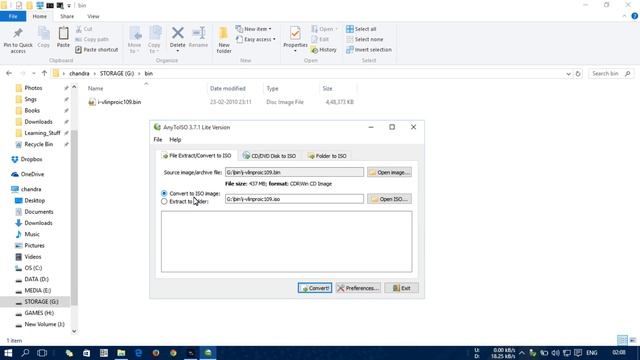Click Select all in the ribbon
The height and width of the screenshot is (360, 640).
(361, 29)
